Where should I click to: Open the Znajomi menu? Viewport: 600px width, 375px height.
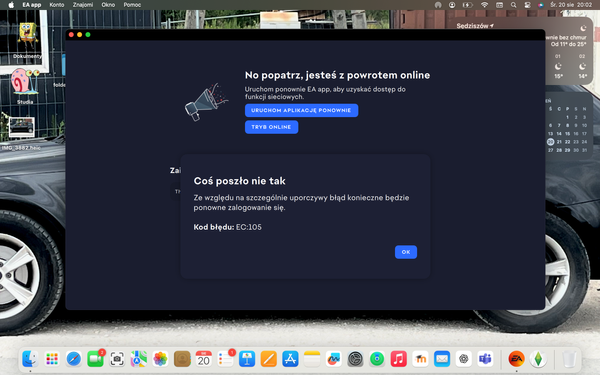[x=83, y=5]
